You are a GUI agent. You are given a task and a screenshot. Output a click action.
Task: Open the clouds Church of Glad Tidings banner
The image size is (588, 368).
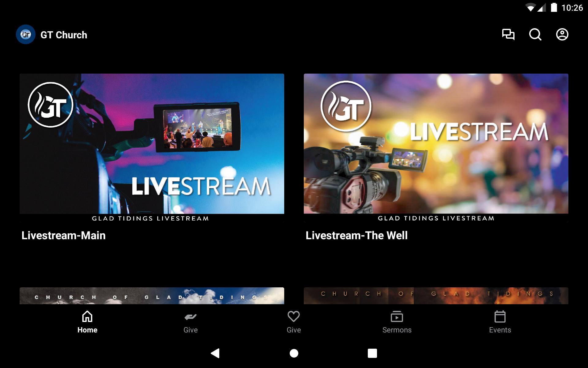[x=152, y=296]
